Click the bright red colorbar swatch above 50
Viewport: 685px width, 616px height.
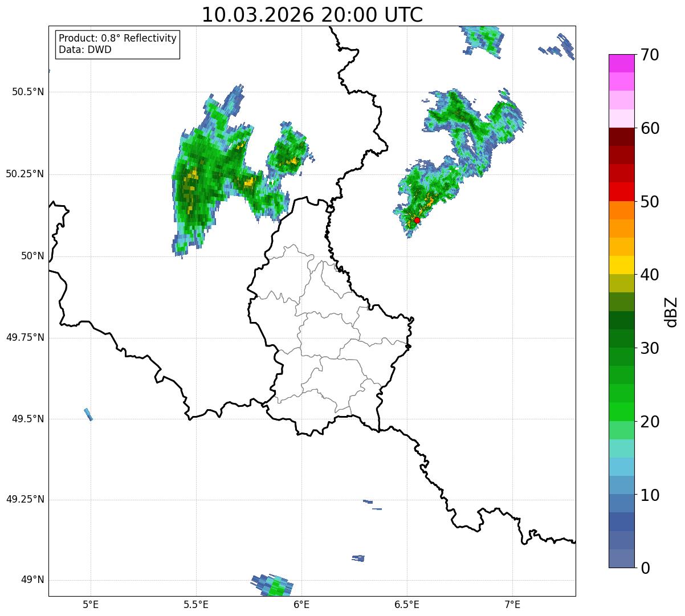[x=621, y=192]
